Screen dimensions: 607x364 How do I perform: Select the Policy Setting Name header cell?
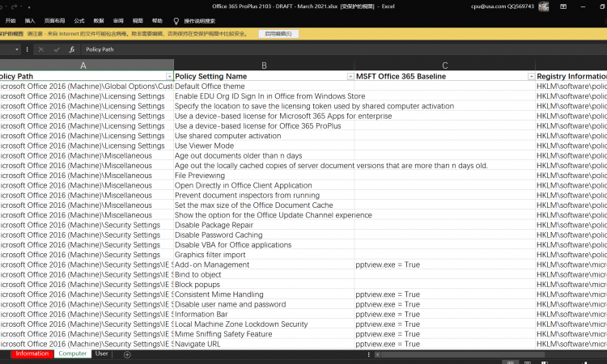tap(264, 77)
